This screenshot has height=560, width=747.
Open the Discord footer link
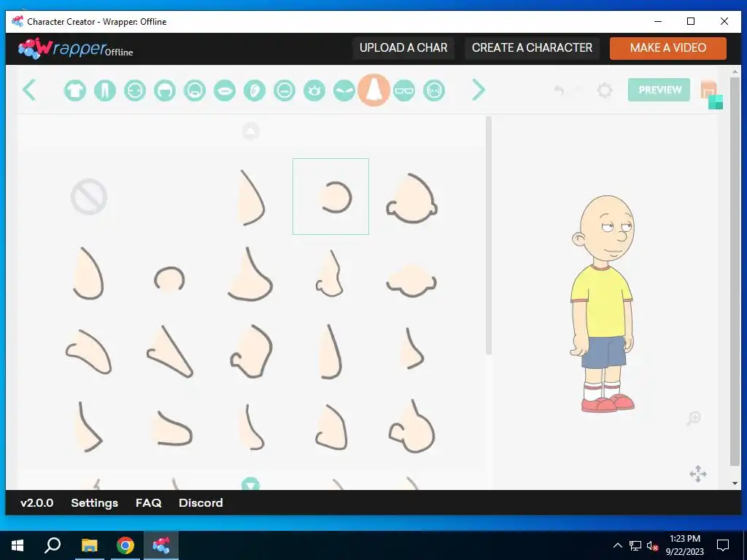pos(201,503)
